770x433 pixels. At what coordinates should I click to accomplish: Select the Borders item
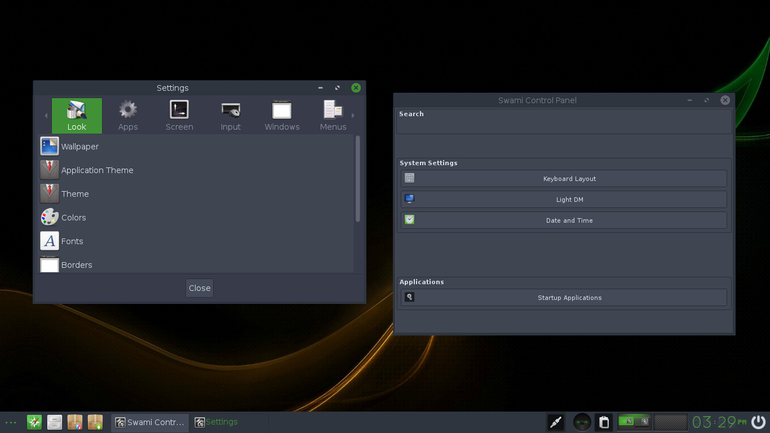point(76,265)
